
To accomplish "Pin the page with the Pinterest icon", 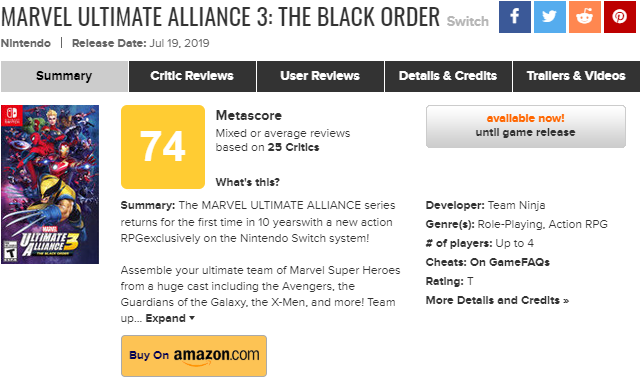I will tap(620, 17).
